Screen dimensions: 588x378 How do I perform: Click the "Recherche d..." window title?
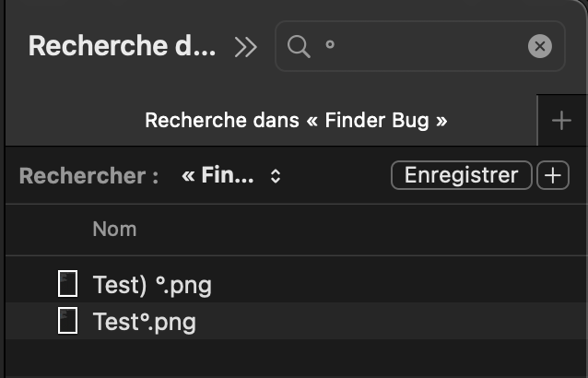pyautogui.click(x=122, y=46)
